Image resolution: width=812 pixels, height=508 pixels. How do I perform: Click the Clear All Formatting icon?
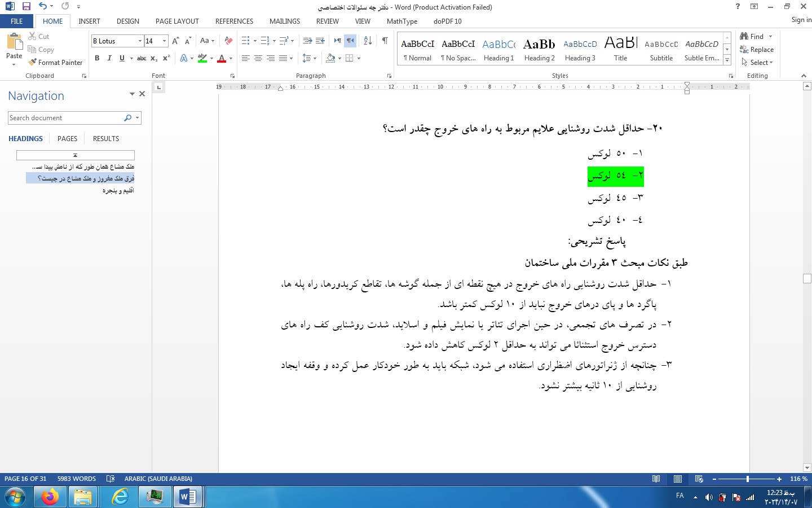click(x=228, y=41)
